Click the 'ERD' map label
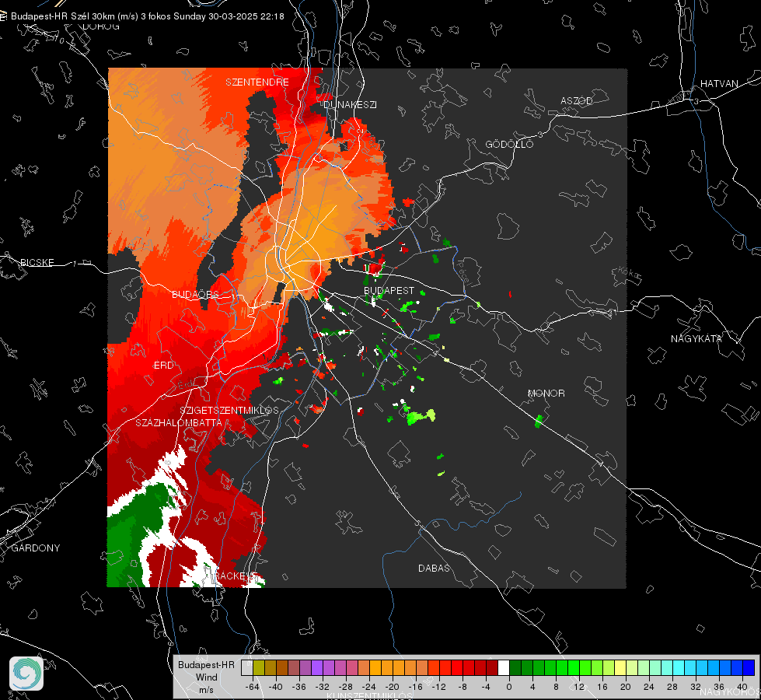Image resolution: width=761 pixels, height=700 pixels. pyautogui.click(x=163, y=366)
